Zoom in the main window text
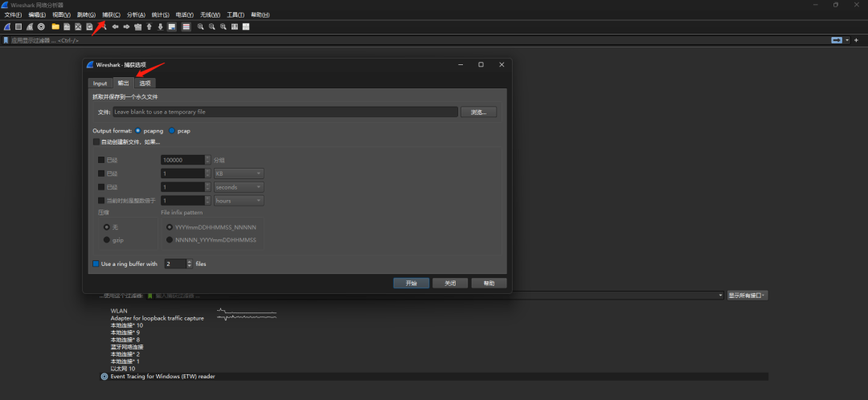This screenshot has height=400, width=868. [200, 27]
